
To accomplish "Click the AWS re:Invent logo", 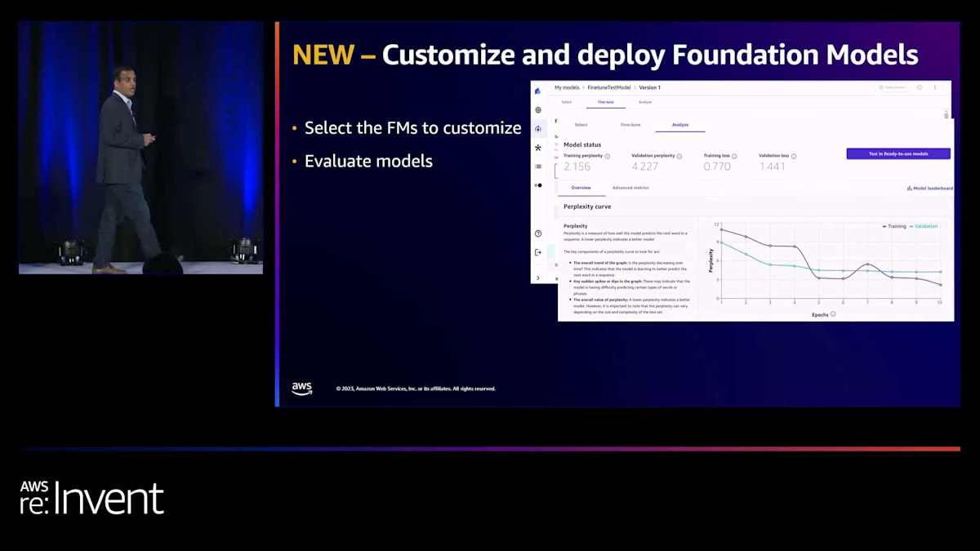I will coord(91,498).
